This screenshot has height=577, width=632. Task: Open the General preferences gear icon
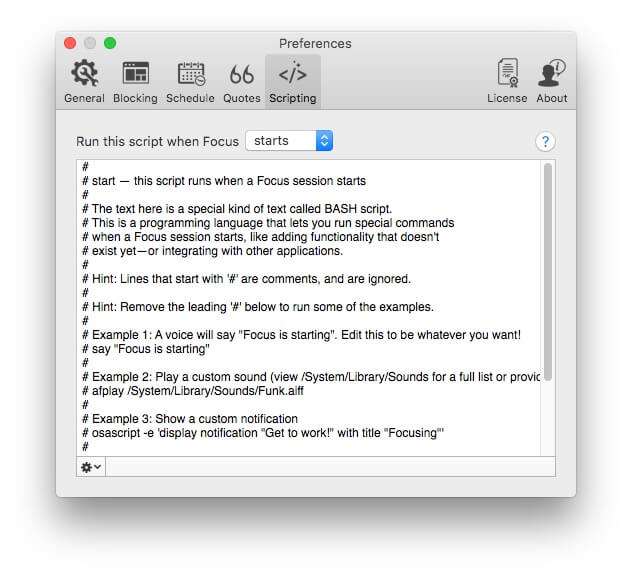[84, 73]
